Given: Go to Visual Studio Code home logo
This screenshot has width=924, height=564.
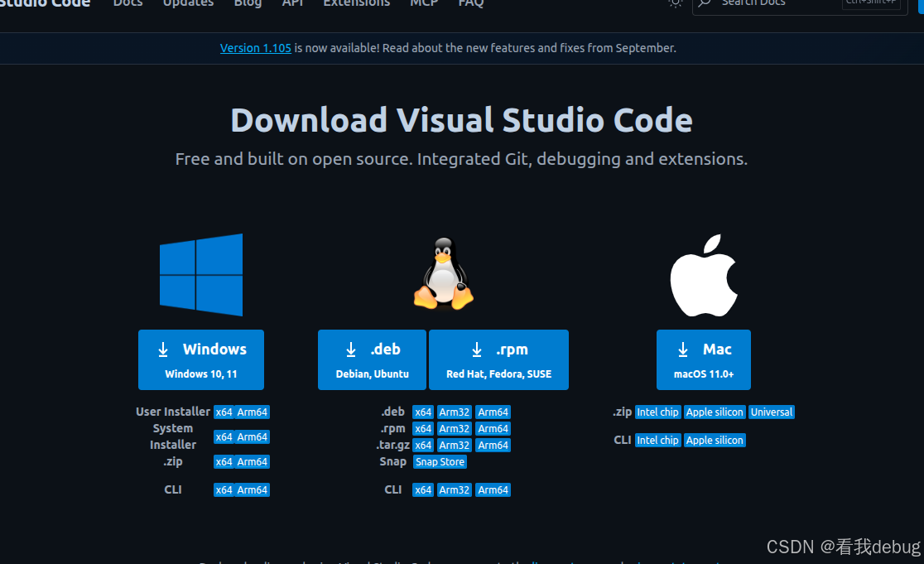Looking at the screenshot, I should pyautogui.click(x=45, y=3).
